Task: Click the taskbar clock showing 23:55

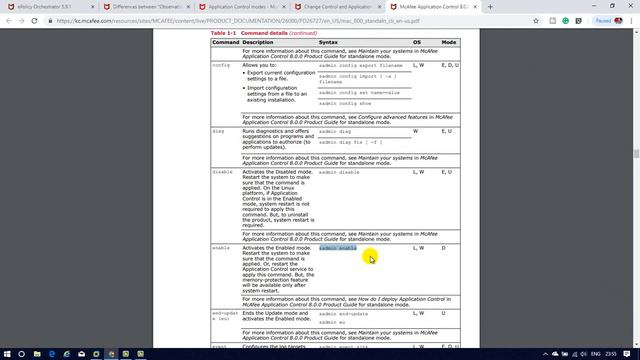Action: click(611, 354)
